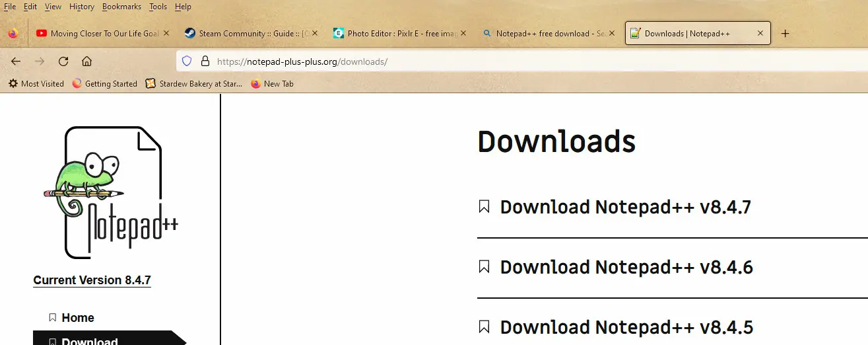
Task: Click the Downloads page heading
Action: (556, 141)
